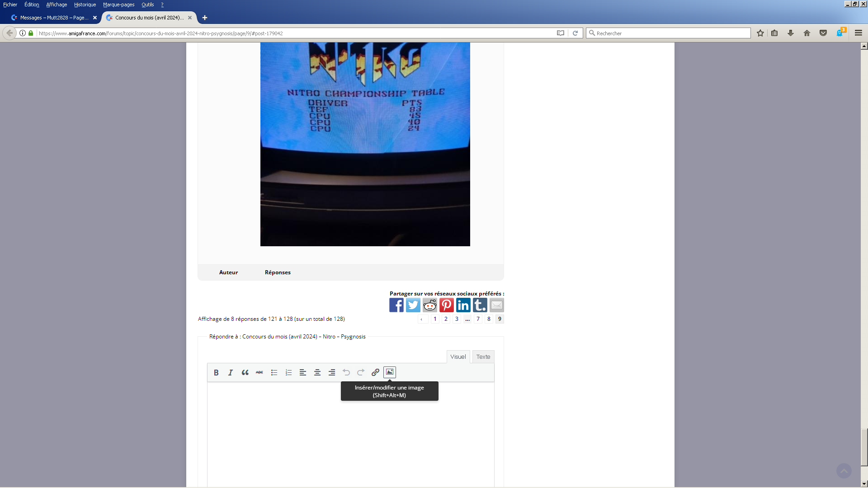Click inside the reply text area

(351, 435)
